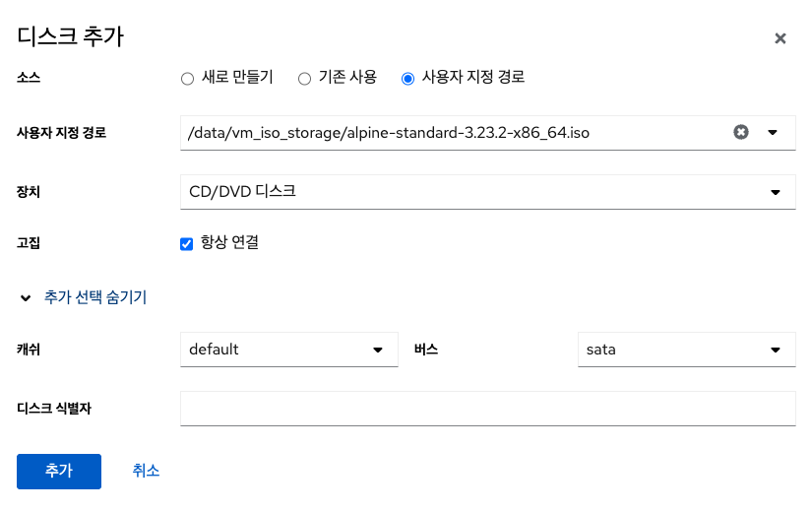Viewport: 812px width, 511px height.
Task: Click the caret arrow of the 버스 selector
Action: pos(776,350)
